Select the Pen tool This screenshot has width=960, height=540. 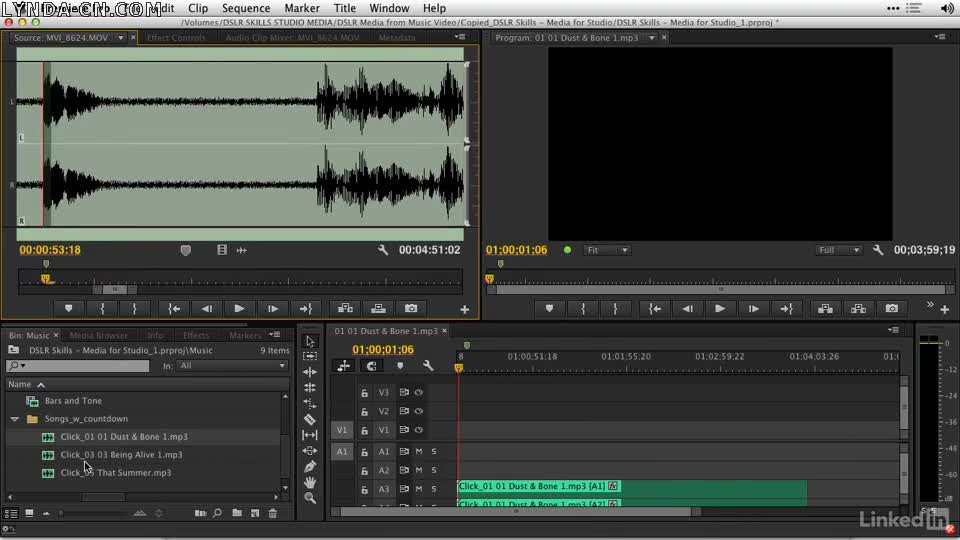point(310,467)
